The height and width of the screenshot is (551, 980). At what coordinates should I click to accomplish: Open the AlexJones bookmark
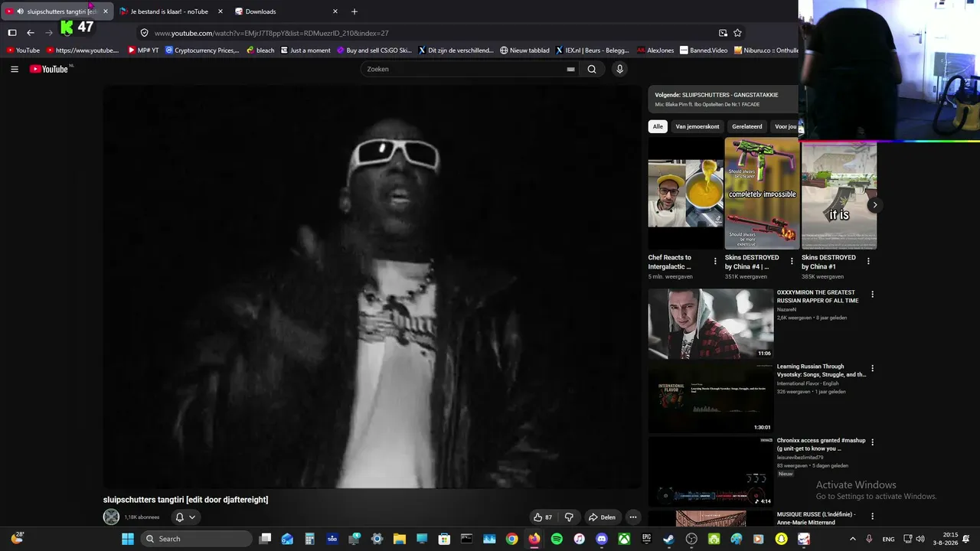(655, 51)
